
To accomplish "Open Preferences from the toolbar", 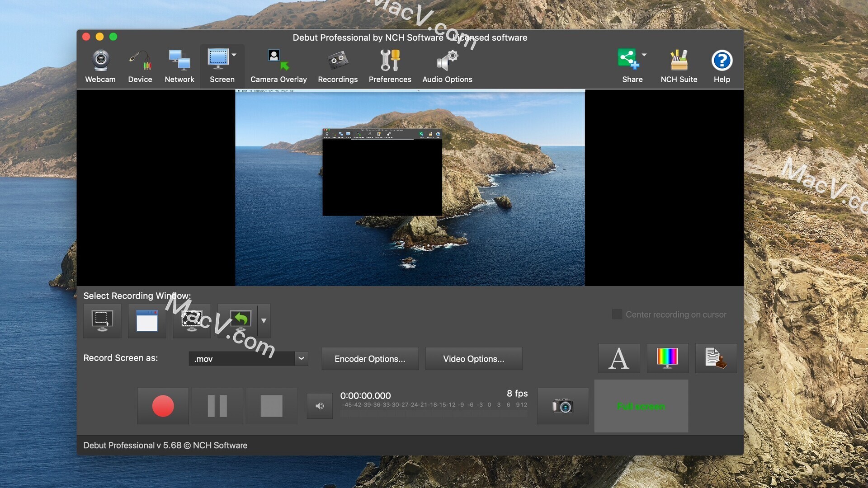I will (x=390, y=66).
